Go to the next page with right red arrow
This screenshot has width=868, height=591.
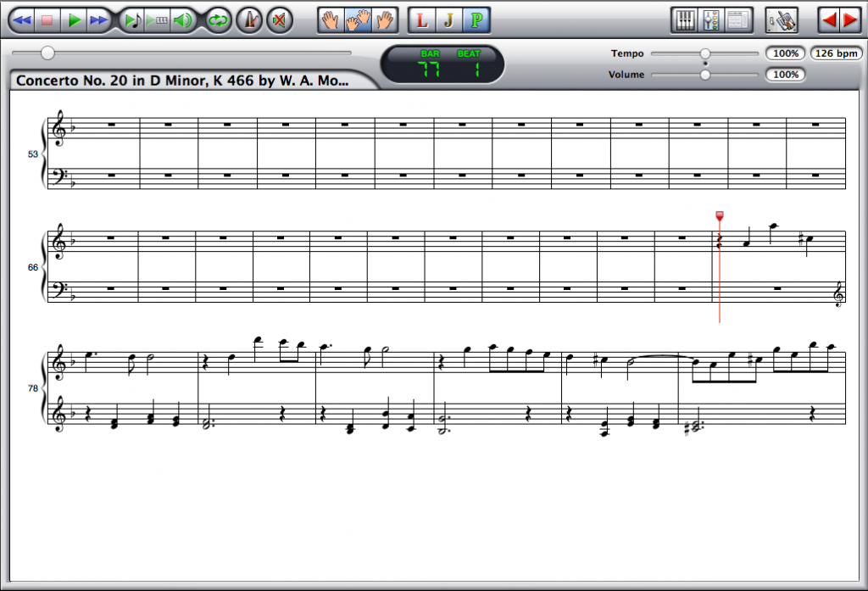point(850,20)
